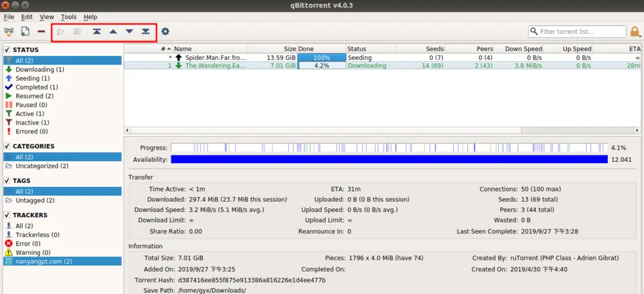Viewport: 644px width, 294px height.
Task: Move torrent down in queue
Action: pos(130,32)
